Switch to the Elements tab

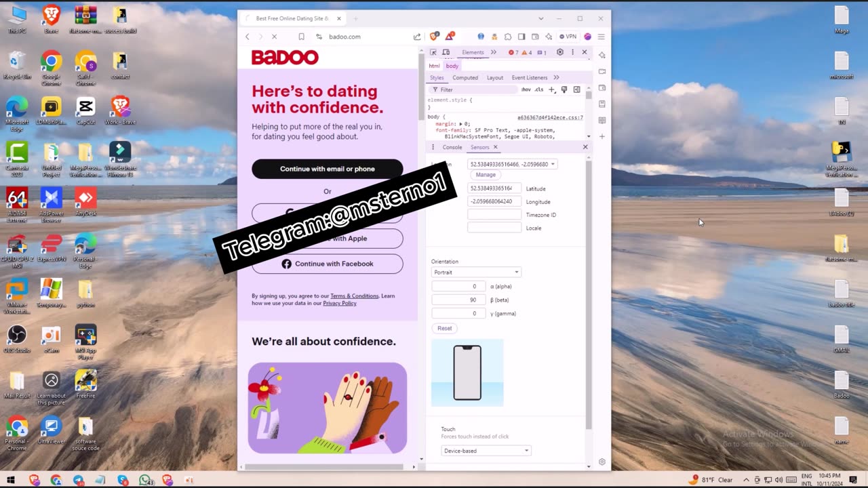[x=473, y=52]
